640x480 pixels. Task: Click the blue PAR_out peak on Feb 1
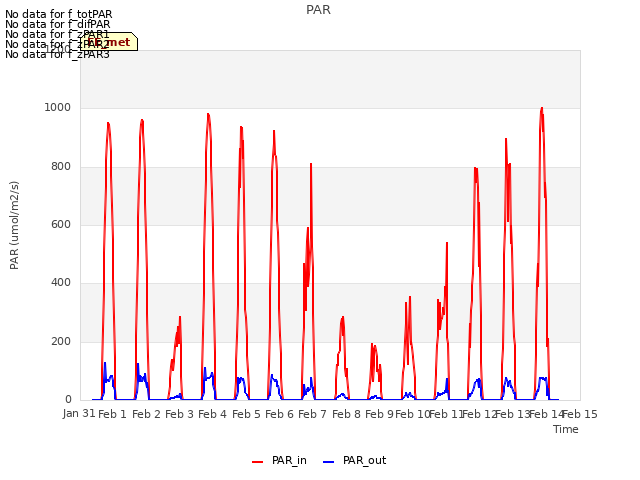(x=105, y=363)
